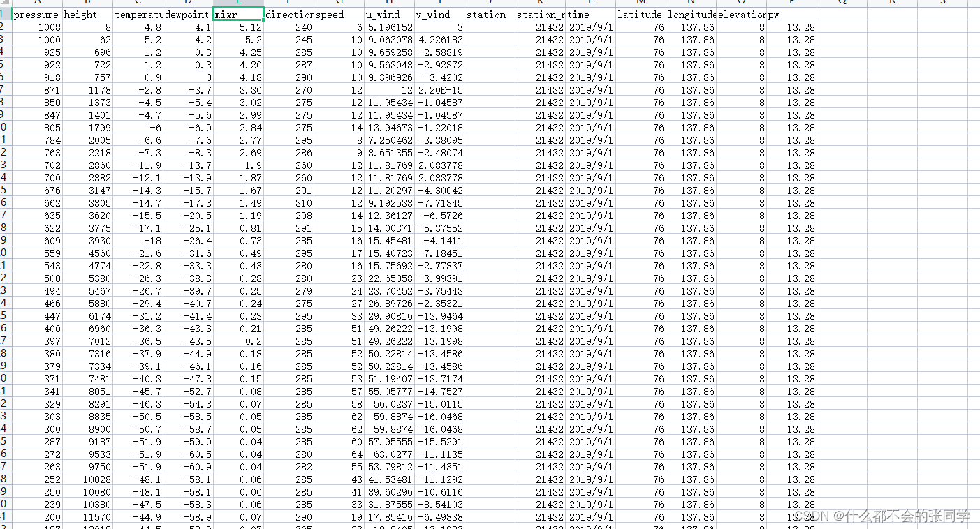
Task: Click the pw header cell
Action: point(791,15)
